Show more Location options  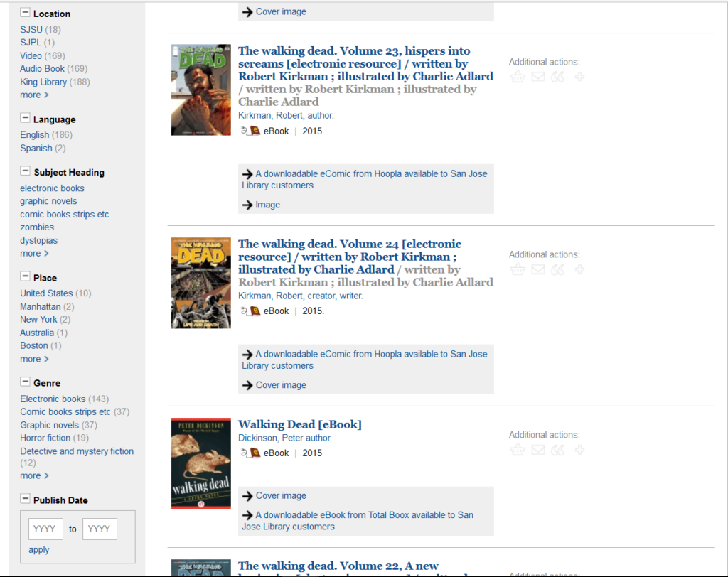34,95
